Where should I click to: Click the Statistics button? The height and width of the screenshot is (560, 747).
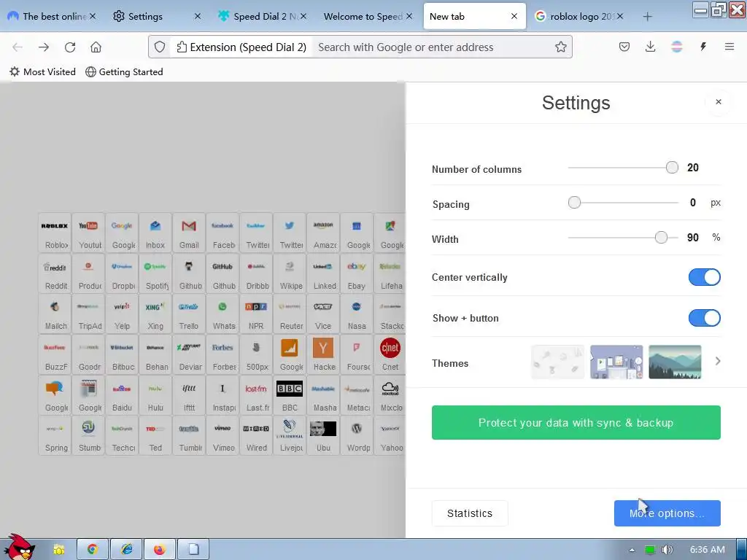(x=470, y=513)
